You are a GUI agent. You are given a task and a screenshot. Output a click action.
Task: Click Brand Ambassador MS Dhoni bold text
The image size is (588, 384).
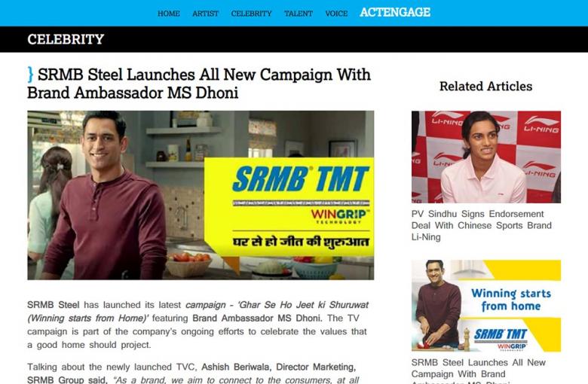[257, 318]
